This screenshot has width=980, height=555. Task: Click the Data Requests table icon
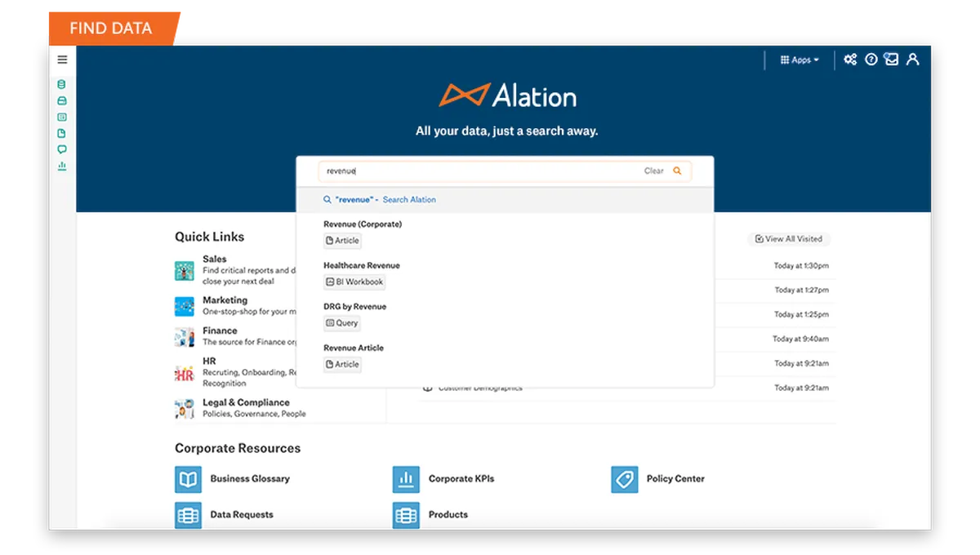coord(188,515)
